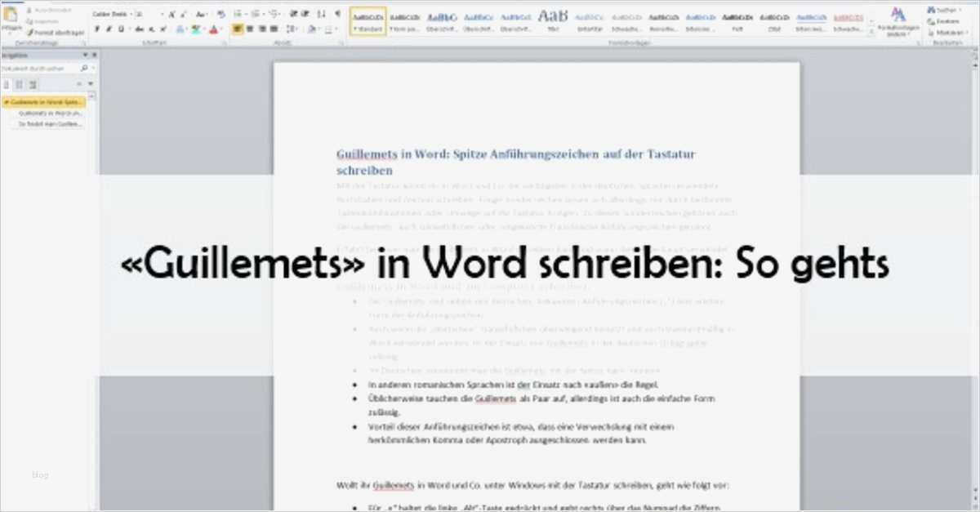Click the numbered list icon

(x=256, y=14)
